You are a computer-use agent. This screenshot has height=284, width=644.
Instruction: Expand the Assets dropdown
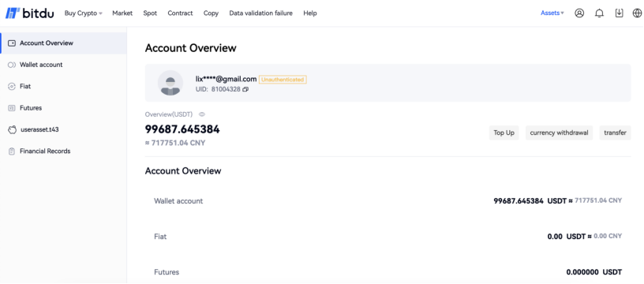point(552,13)
